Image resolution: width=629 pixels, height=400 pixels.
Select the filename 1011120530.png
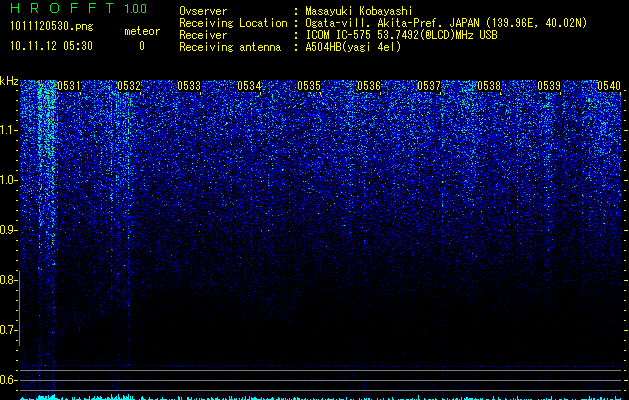click(52, 27)
